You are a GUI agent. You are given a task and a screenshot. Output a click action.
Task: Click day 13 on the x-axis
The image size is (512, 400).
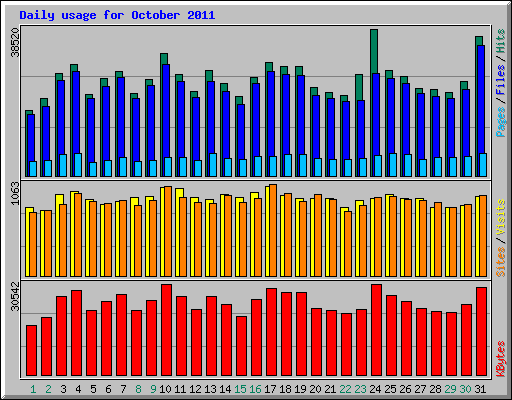(210, 389)
